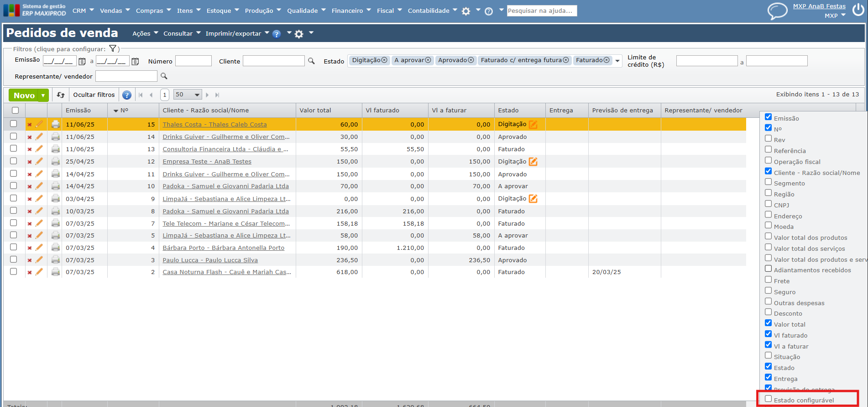The width and height of the screenshot is (868, 407).
Task: Open the 50 items-per-page dropdown
Action: click(x=188, y=95)
